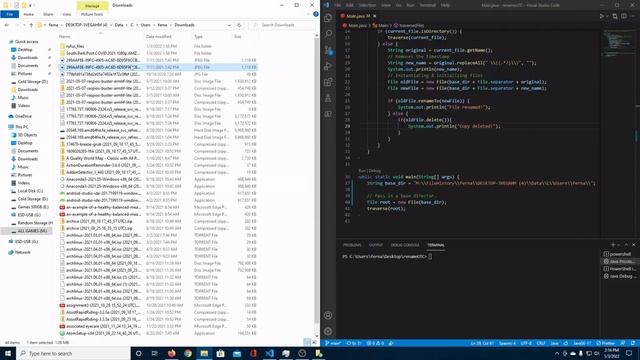Refresh the Downloads folder view

239,25
